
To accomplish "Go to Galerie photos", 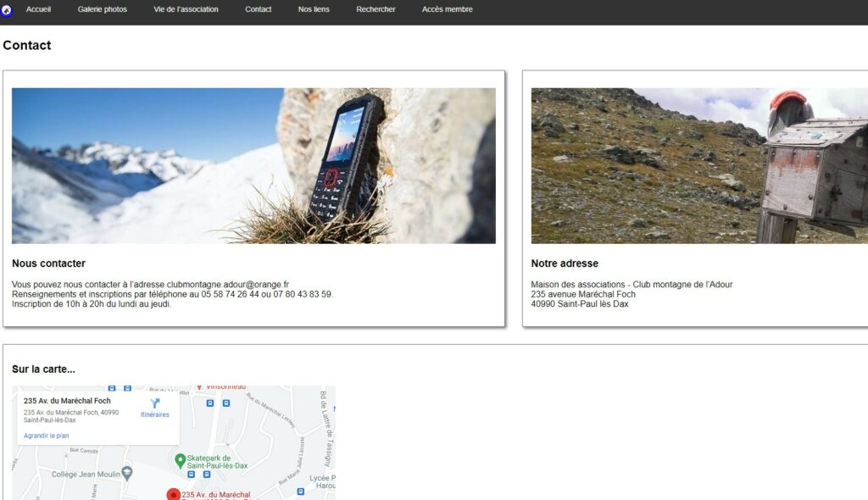I will click(x=102, y=9).
